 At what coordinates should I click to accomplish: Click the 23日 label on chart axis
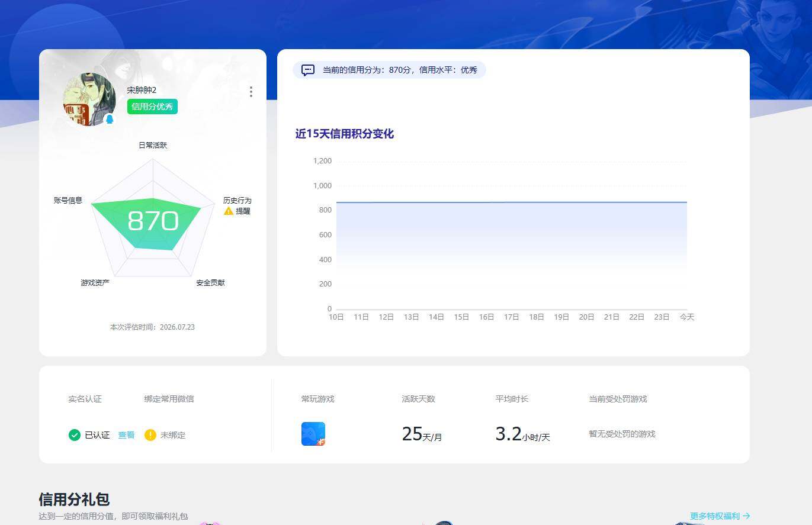click(x=662, y=317)
